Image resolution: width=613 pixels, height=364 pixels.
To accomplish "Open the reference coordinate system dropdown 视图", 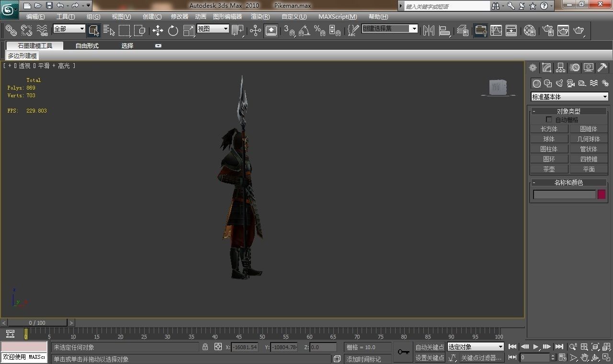I will [x=213, y=29].
